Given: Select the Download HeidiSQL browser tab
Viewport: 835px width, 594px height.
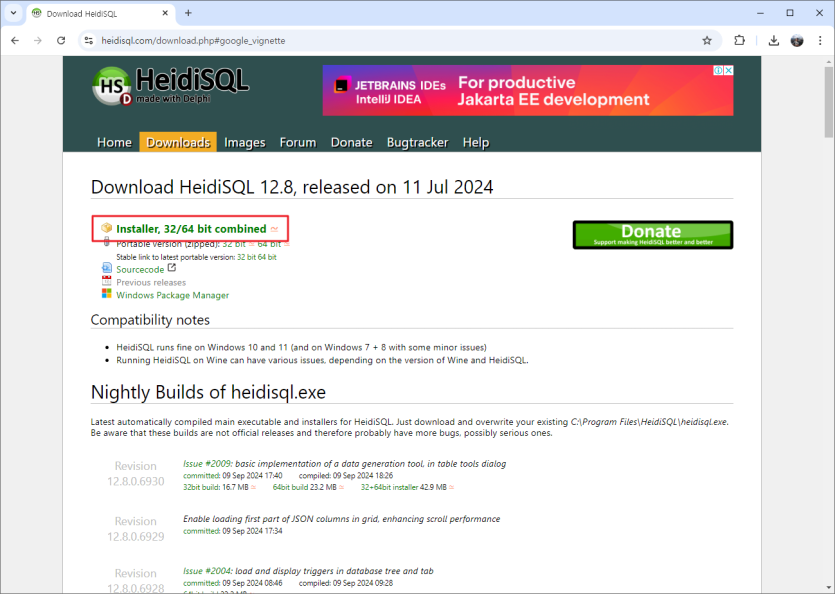Looking at the screenshot, I should click(x=100, y=13).
